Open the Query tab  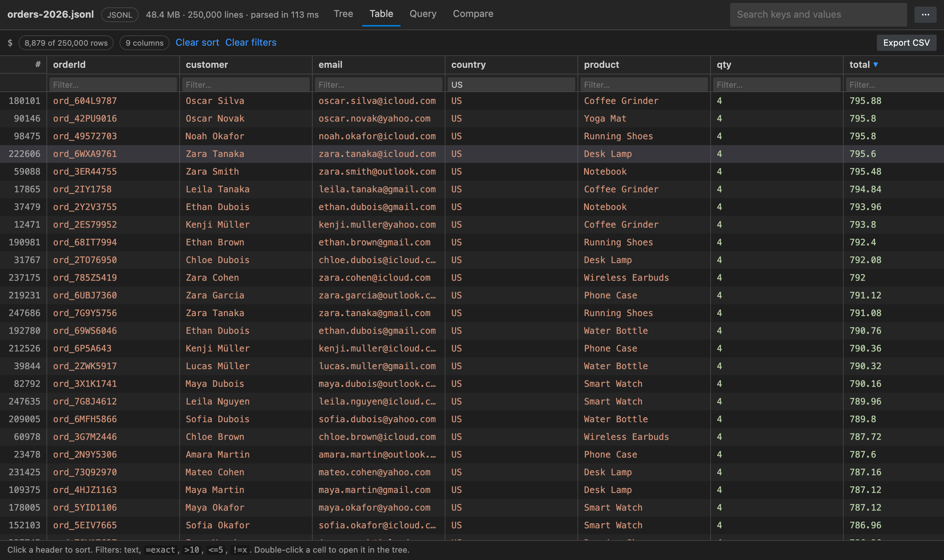[423, 14]
